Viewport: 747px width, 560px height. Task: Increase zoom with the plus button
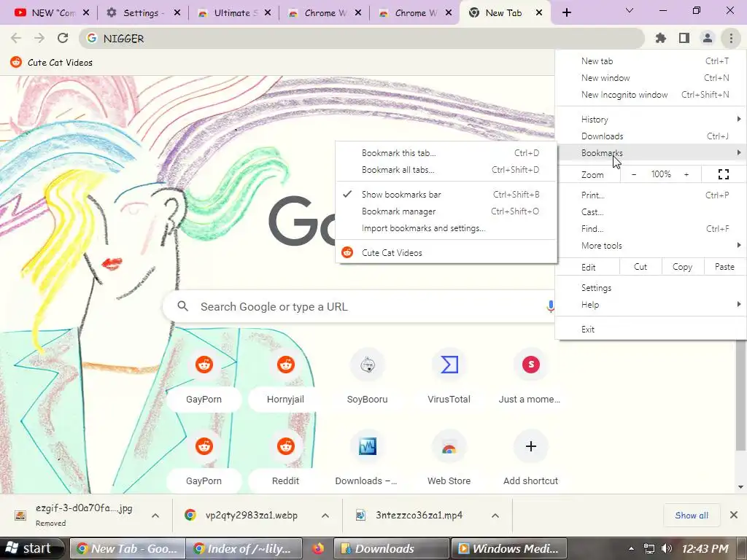(x=686, y=174)
